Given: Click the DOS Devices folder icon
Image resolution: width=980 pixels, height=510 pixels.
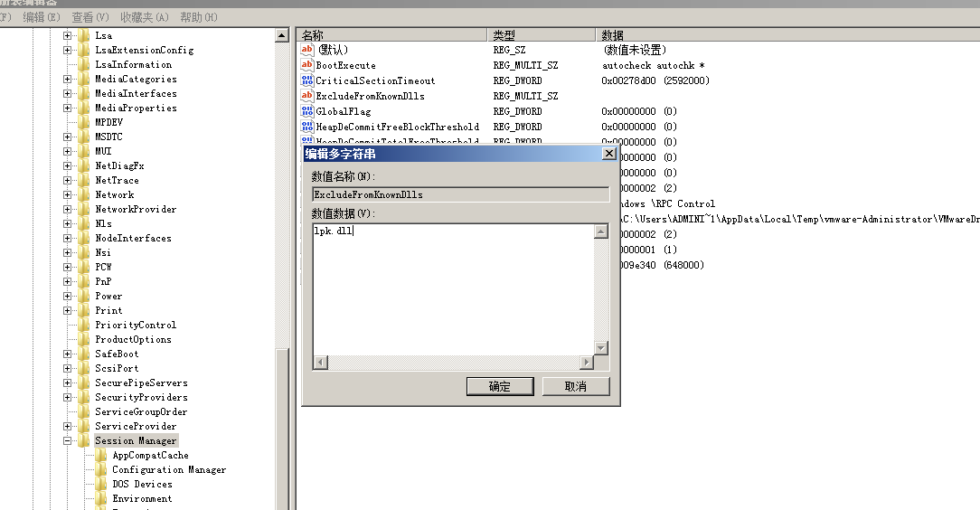Looking at the screenshot, I should coord(101,484).
